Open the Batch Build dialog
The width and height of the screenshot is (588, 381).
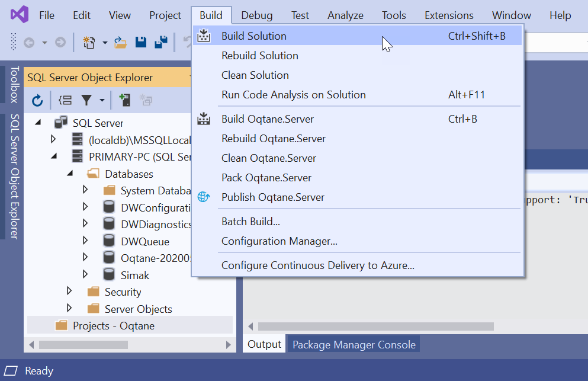coord(358,222)
